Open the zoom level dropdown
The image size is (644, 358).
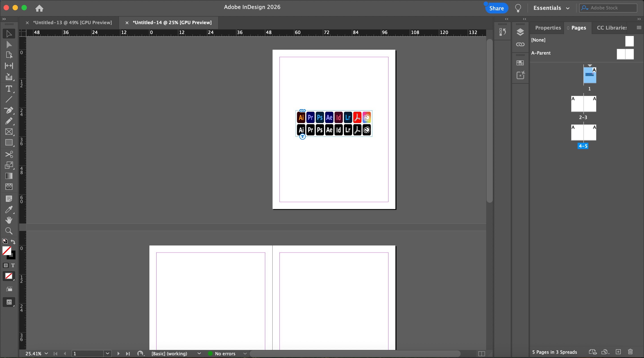pos(46,354)
